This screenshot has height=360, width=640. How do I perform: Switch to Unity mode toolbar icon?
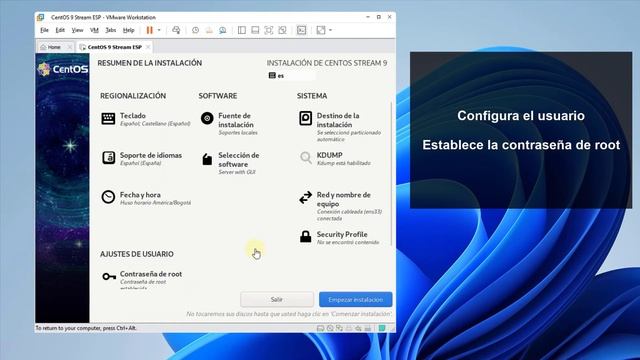click(x=282, y=30)
